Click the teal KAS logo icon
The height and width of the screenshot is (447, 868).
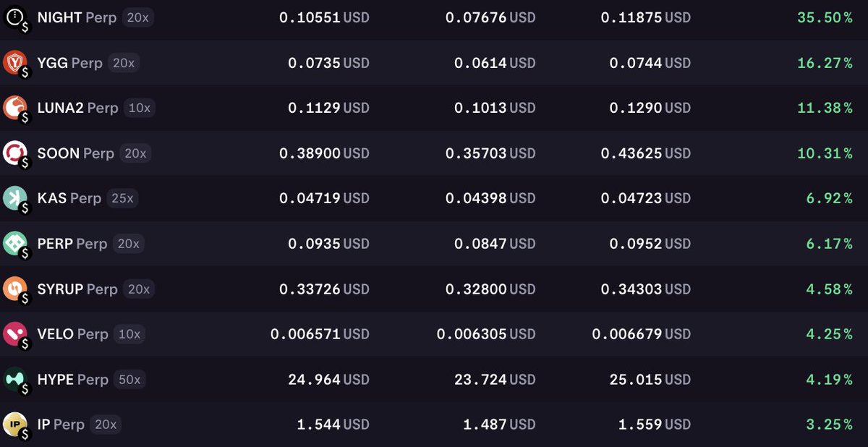[x=16, y=198]
